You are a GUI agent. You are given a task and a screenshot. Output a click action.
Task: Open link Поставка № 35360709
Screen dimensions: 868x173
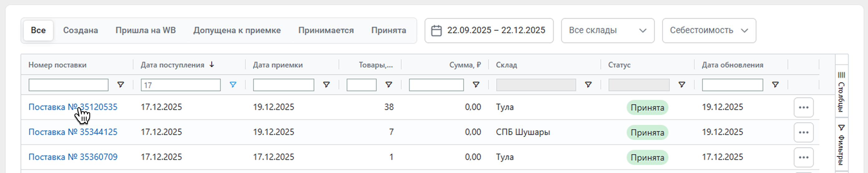tap(73, 157)
